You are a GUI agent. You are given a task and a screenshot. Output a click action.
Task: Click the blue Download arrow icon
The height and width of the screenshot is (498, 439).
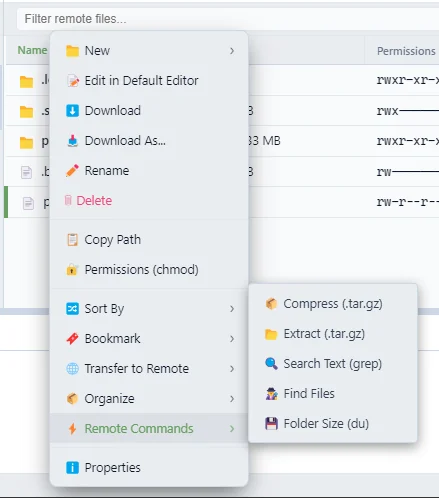72,111
